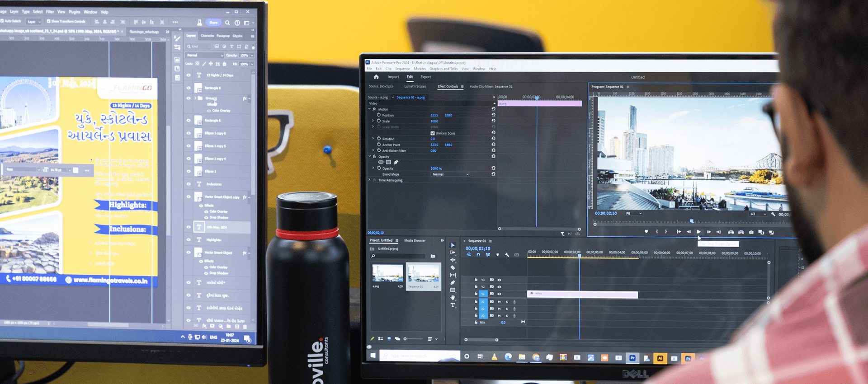Switch to Lumetri Scopes tab
This screenshot has height=384, width=868.
click(x=415, y=86)
